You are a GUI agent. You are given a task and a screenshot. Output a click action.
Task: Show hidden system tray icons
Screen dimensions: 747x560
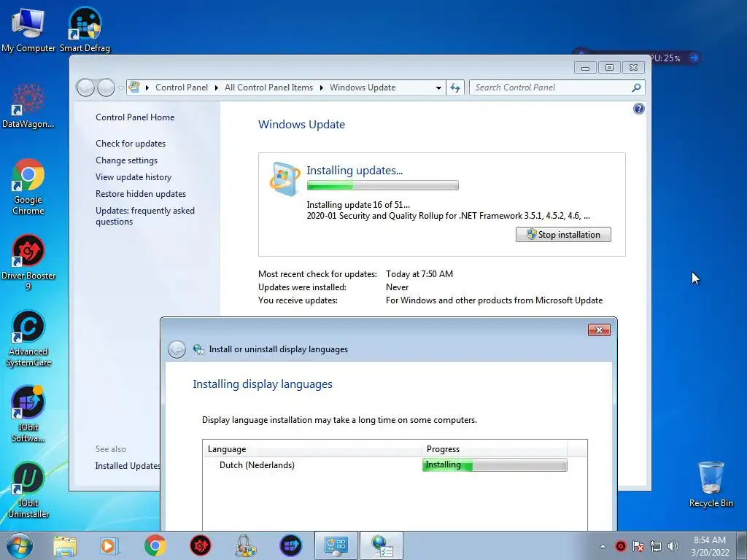(603, 547)
